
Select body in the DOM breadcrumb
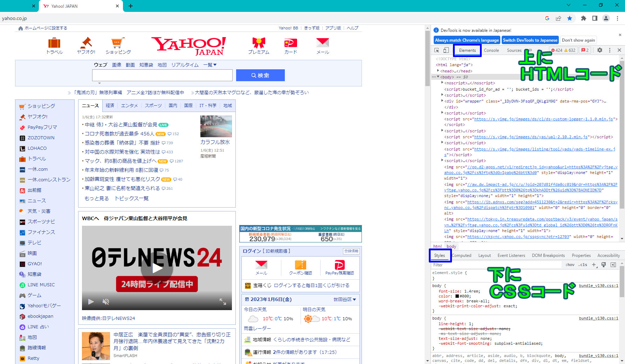pyautogui.click(x=451, y=246)
